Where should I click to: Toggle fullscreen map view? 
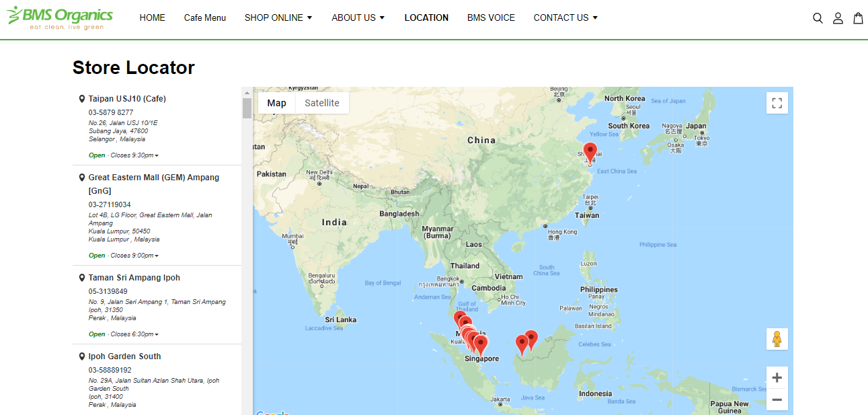(777, 103)
